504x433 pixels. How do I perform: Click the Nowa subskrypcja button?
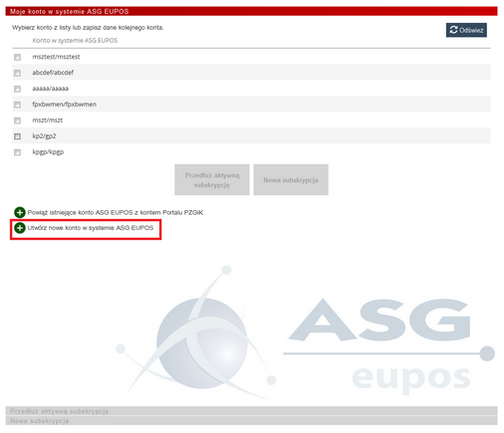click(291, 180)
